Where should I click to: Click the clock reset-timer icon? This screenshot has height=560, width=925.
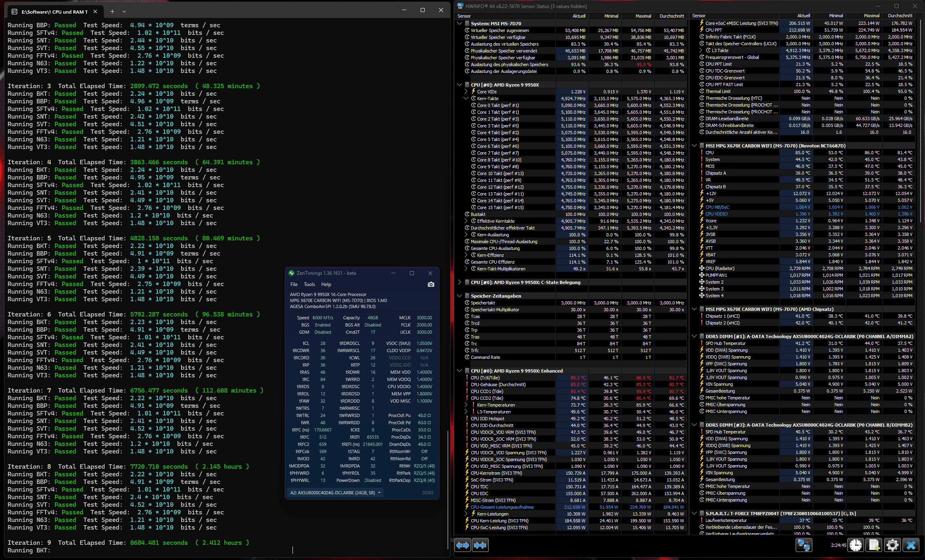pos(856,545)
